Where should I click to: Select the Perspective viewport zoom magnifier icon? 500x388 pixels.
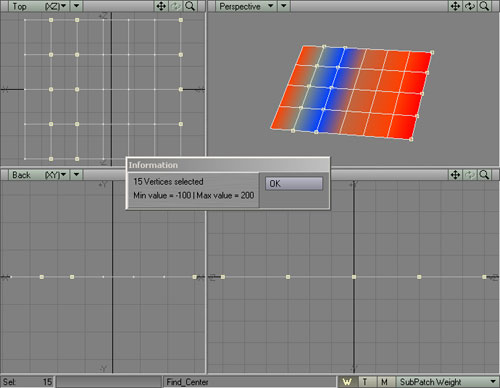pyautogui.click(x=484, y=6)
